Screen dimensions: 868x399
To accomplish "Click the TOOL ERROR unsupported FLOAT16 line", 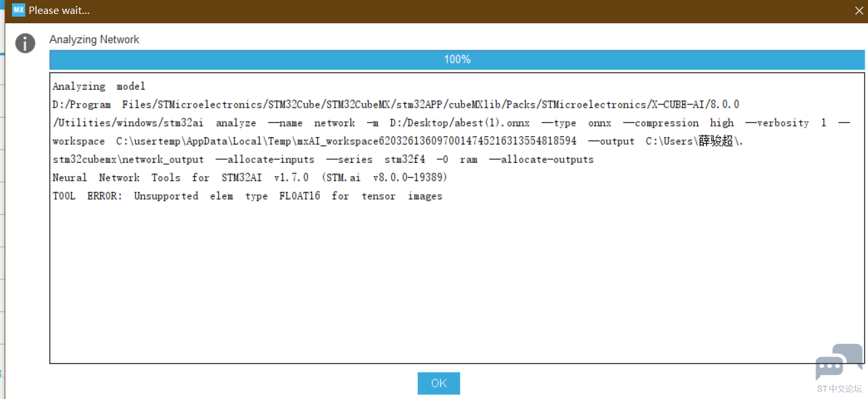I will (247, 196).
